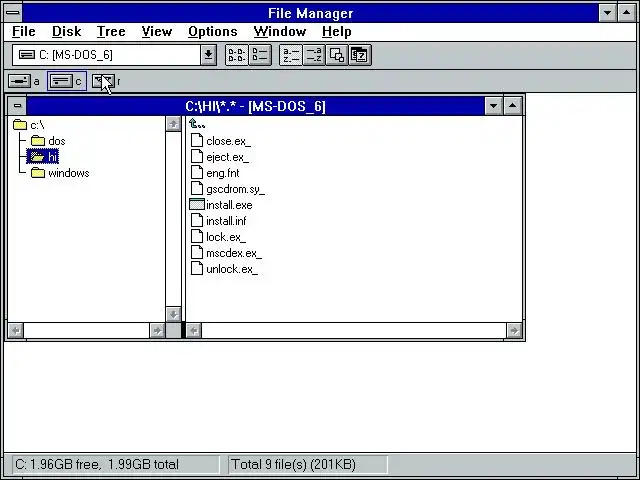Sort files by size toolbar icon
Viewport: 640px width, 480px height.
point(337,55)
